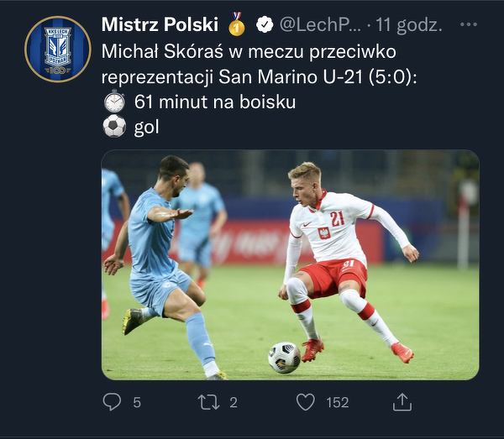504x439 pixels.
Task: Click the '11 godz.' timestamp
Action: click(x=409, y=25)
